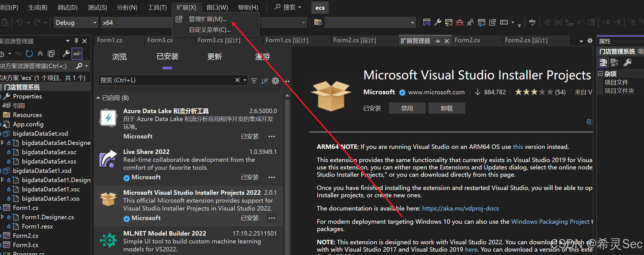This screenshot has width=644, height=255.
Task: Open the Windows Packaging Project link
Action: coord(550,222)
